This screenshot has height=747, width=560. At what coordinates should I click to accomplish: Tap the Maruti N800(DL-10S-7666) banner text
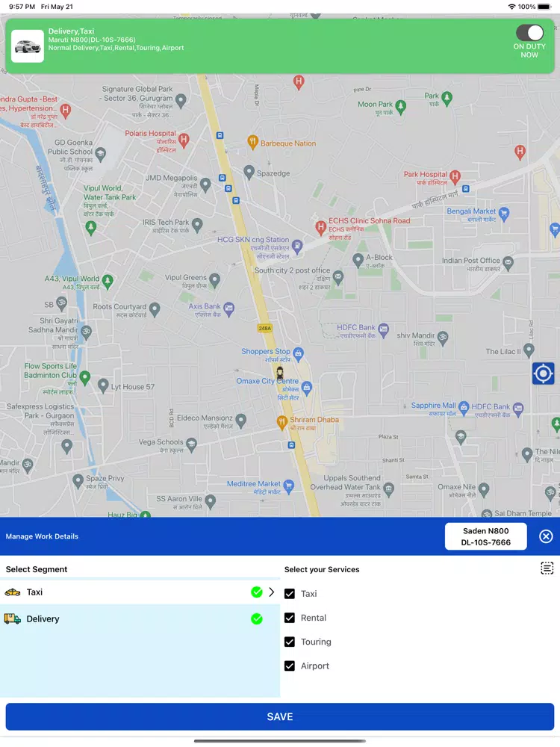pos(92,40)
